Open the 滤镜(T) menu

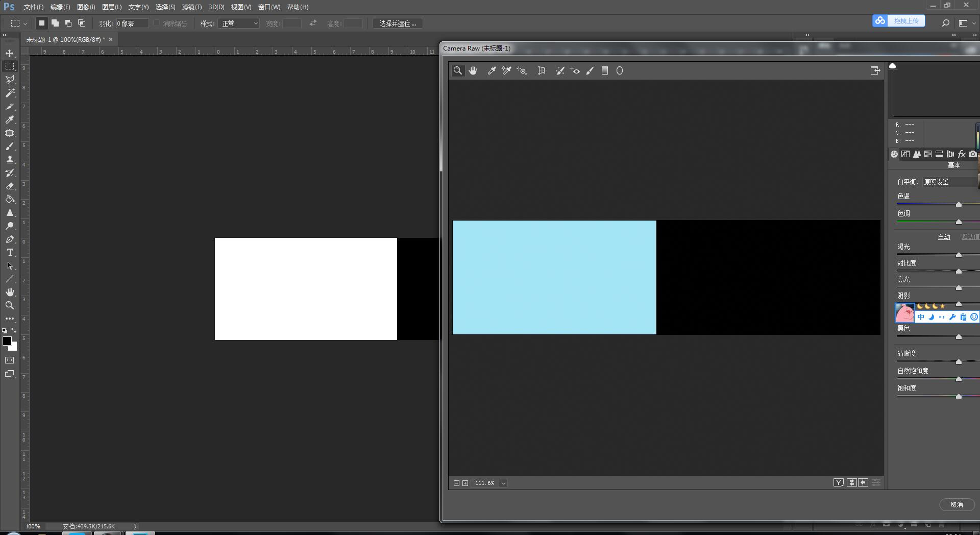[x=192, y=7]
